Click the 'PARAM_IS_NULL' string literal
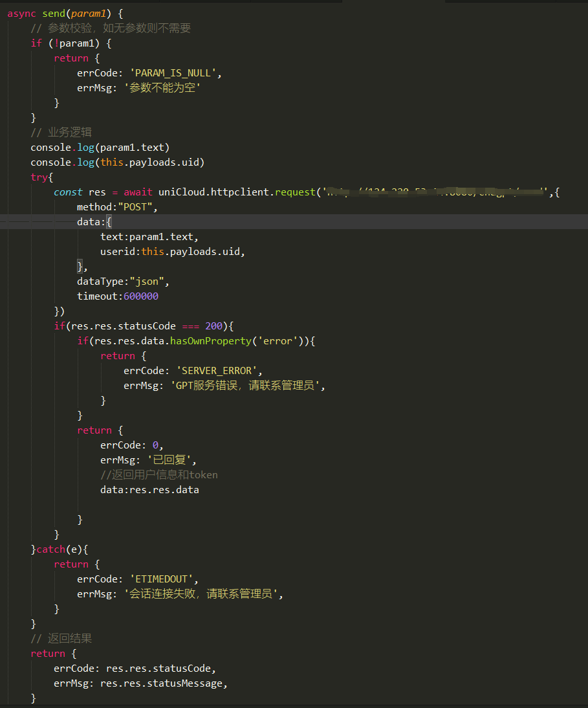Viewport: 588px width, 708px height. pos(173,73)
